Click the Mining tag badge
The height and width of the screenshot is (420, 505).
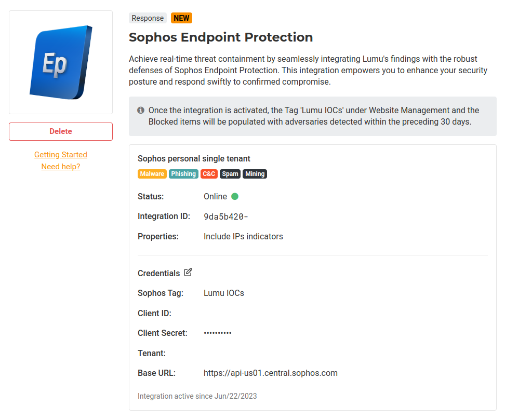coord(255,174)
